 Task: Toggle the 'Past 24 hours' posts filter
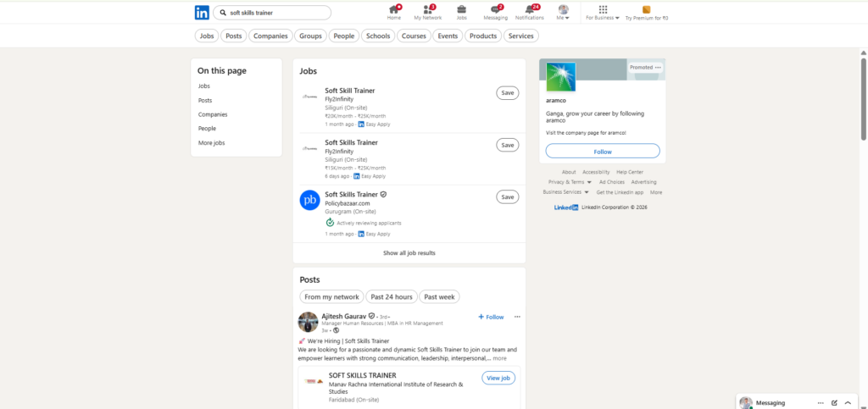click(x=392, y=296)
